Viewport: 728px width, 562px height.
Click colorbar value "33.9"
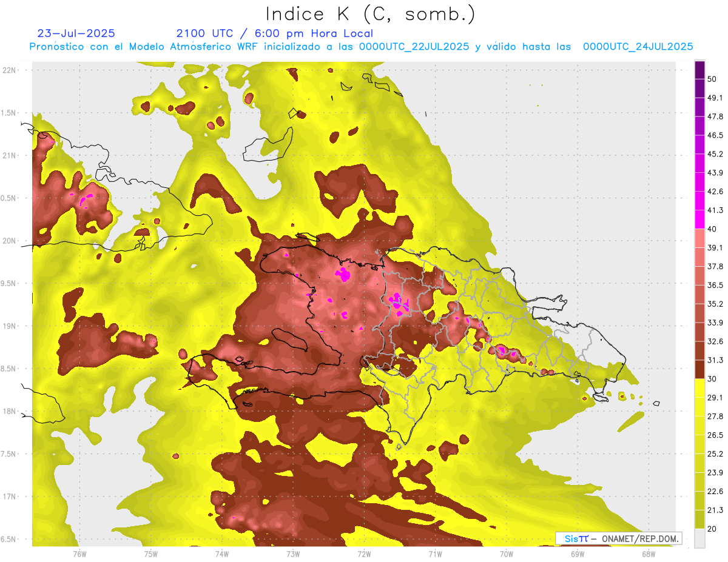coord(715,323)
